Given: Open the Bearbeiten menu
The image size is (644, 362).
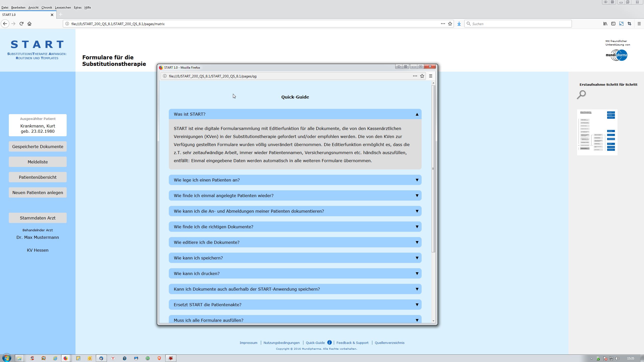Looking at the screenshot, I should click(x=18, y=8).
